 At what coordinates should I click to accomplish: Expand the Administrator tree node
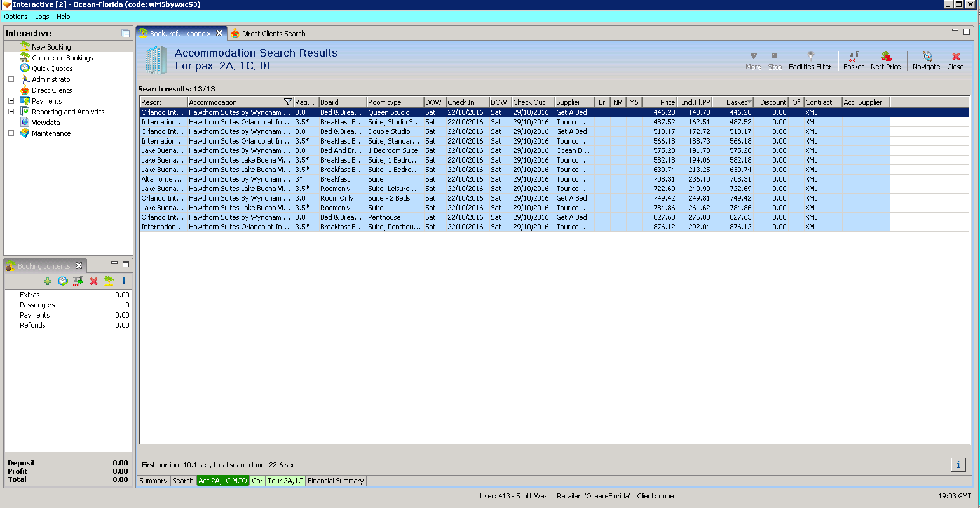(x=11, y=79)
